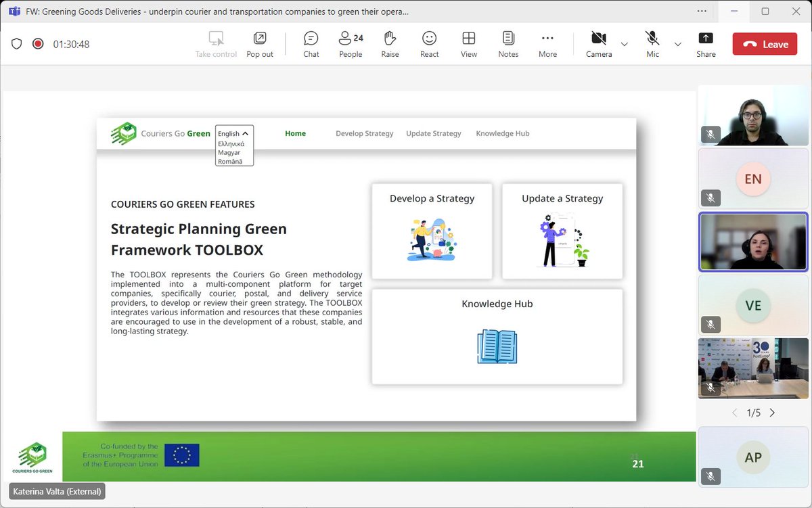Click the Teams app logo
This screenshot has width=812, height=508.
click(x=14, y=11)
